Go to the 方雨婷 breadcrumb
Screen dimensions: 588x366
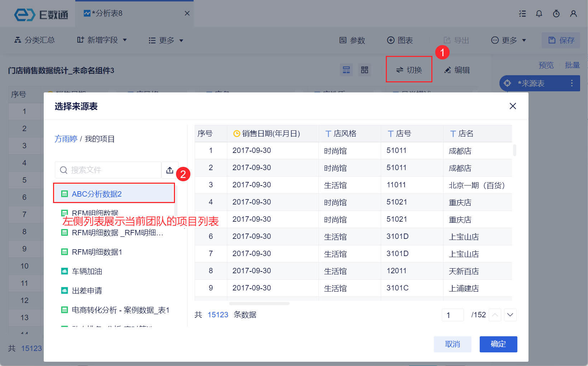(x=66, y=139)
